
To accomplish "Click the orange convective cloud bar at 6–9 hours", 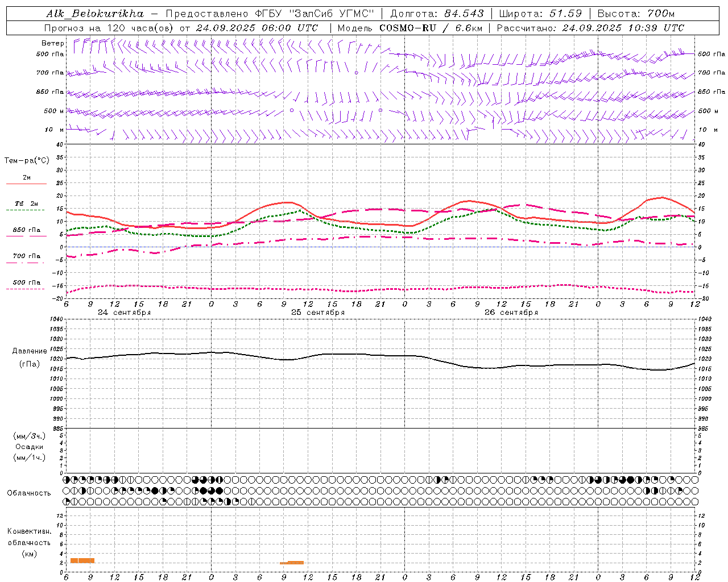I will [x=82, y=560].
